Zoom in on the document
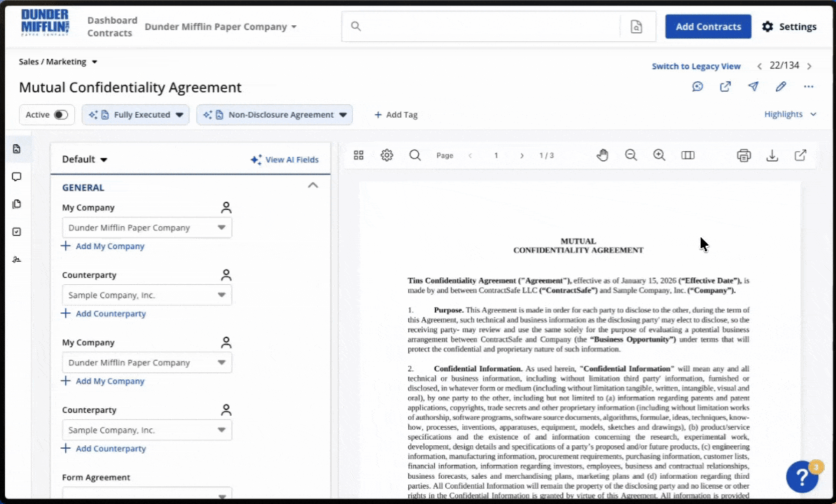This screenshot has width=836, height=504. (x=659, y=155)
